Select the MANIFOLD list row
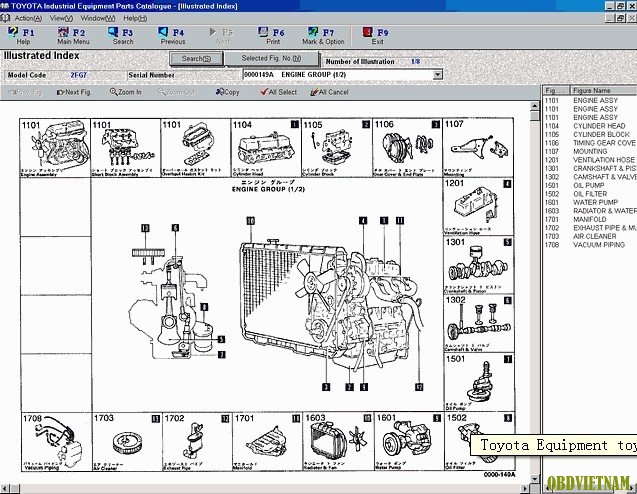The height and width of the screenshot is (494, 637). [590, 219]
